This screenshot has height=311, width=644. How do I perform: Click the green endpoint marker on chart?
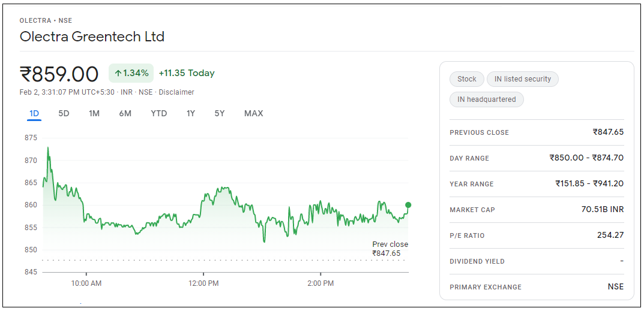pyautogui.click(x=408, y=205)
